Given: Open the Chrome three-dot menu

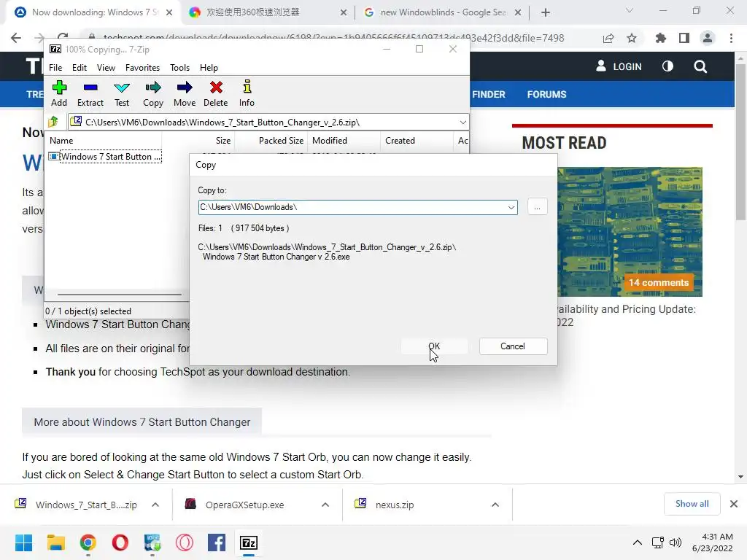Looking at the screenshot, I should [x=731, y=38].
